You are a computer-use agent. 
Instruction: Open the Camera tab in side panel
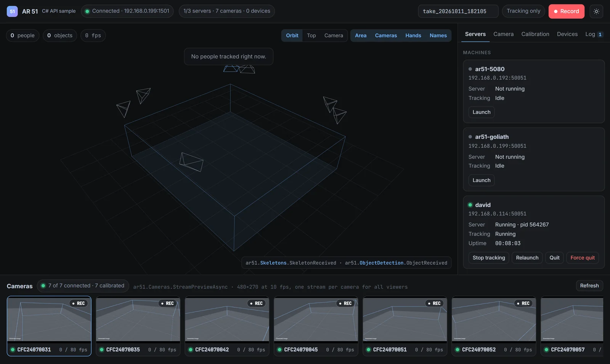pos(503,34)
